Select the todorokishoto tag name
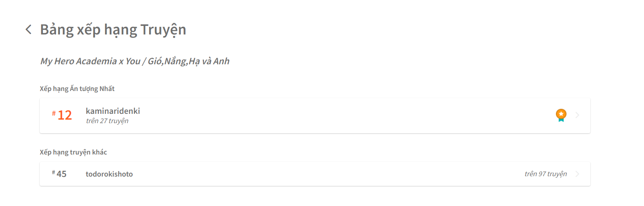The image size is (644, 206). click(x=109, y=174)
